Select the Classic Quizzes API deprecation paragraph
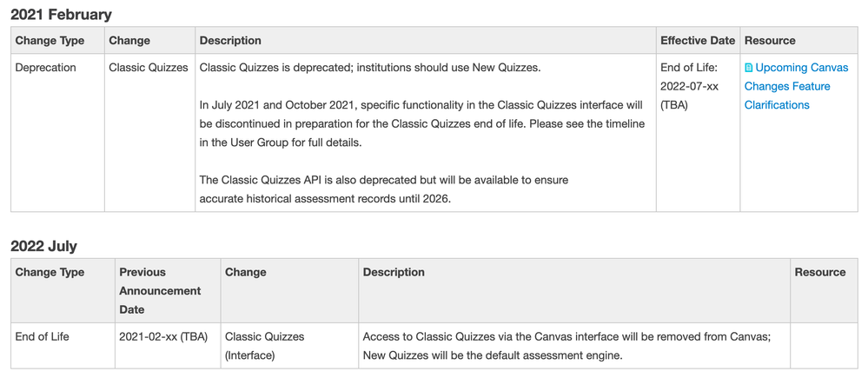This screenshot has height=378, width=868. point(383,189)
